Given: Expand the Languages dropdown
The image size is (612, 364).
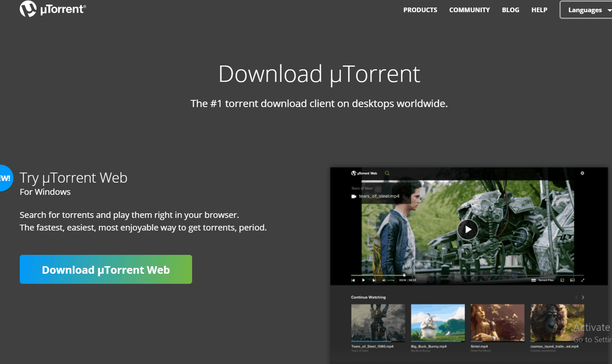Looking at the screenshot, I should pyautogui.click(x=586, y=10).
